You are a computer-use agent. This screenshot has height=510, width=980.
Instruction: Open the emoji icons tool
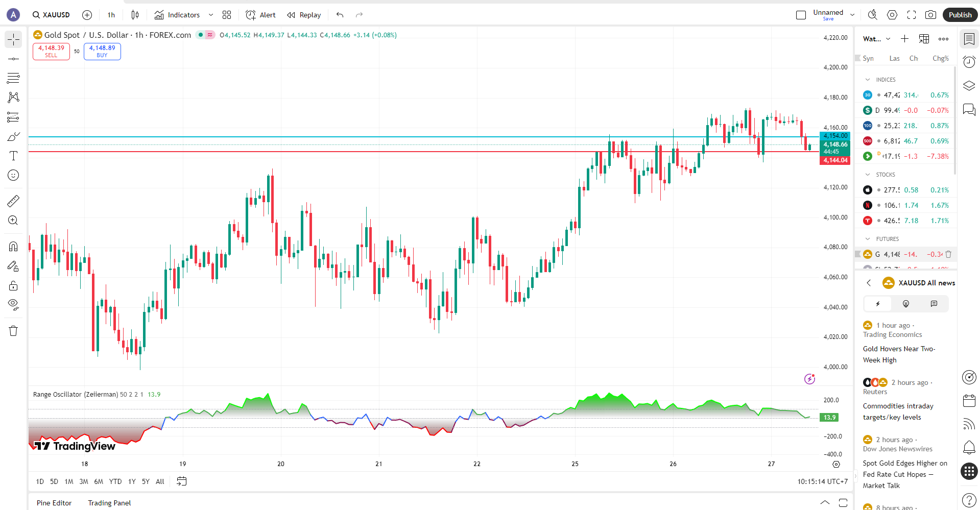tap(13, 175)
